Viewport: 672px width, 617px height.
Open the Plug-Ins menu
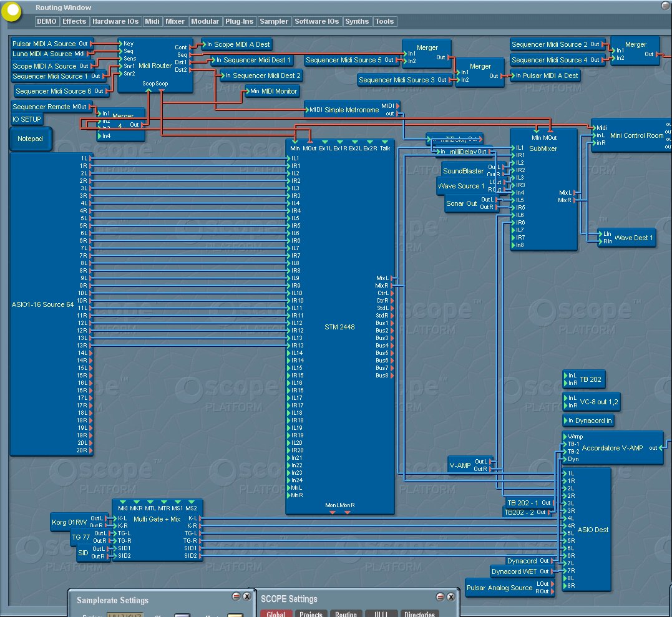239,21
